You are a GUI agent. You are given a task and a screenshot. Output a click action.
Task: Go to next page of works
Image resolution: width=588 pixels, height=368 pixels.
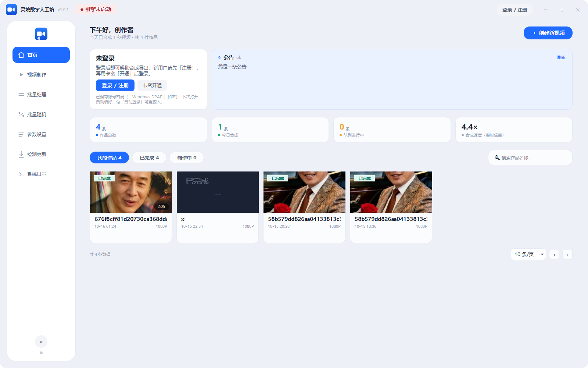(567, 254)
